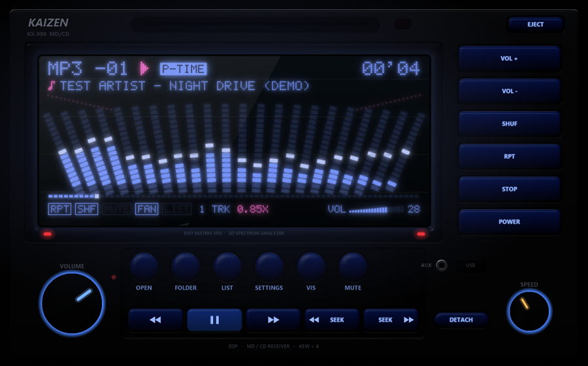The image size is (588, 366).
Task: Click the track progress bar on display
Action: coord(233,196)
